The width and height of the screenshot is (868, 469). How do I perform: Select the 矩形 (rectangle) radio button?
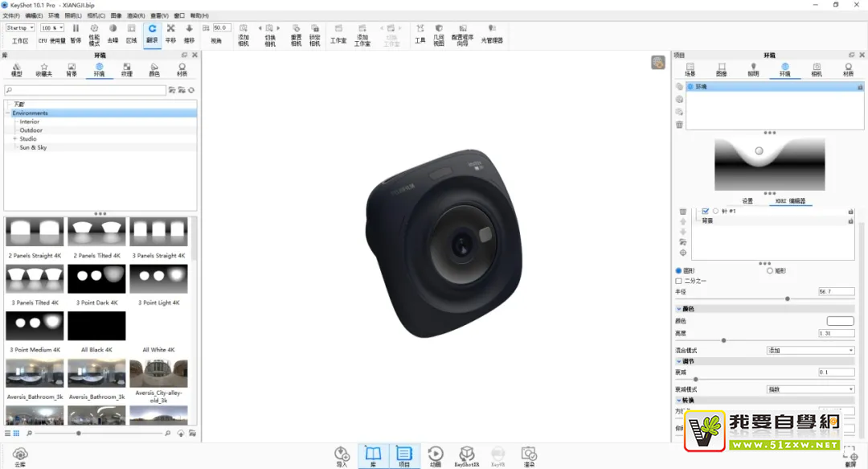pyautogui.click(x=770, y=270)
